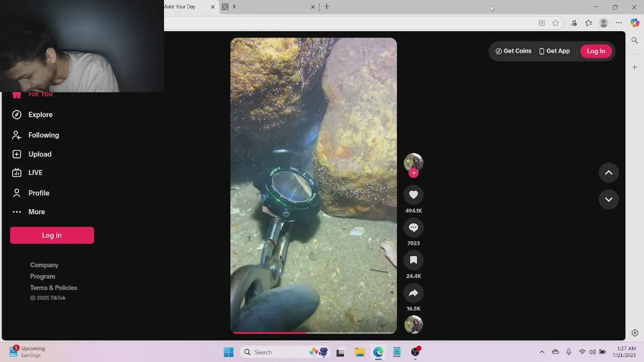
Task: Click the 494.1K likes count
Action: pos(414,211)
